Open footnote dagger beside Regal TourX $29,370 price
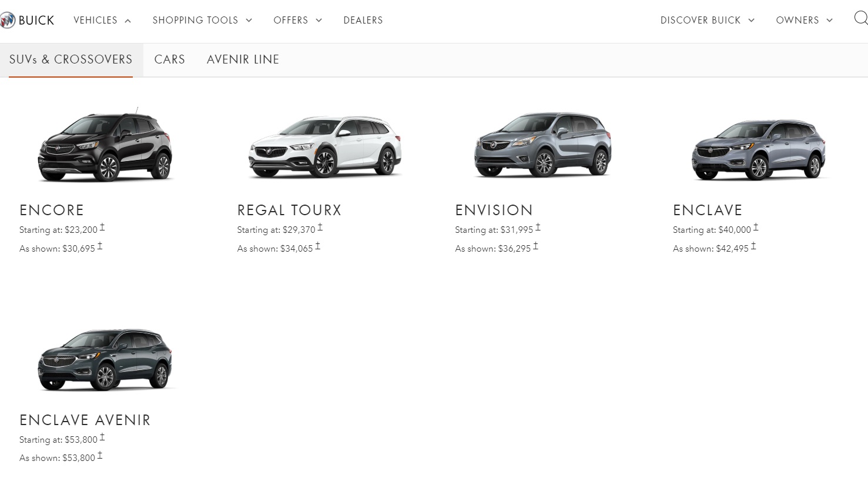The height and width of the screenshot is (488, 868). pyautogui.click(x=320, y=227)
